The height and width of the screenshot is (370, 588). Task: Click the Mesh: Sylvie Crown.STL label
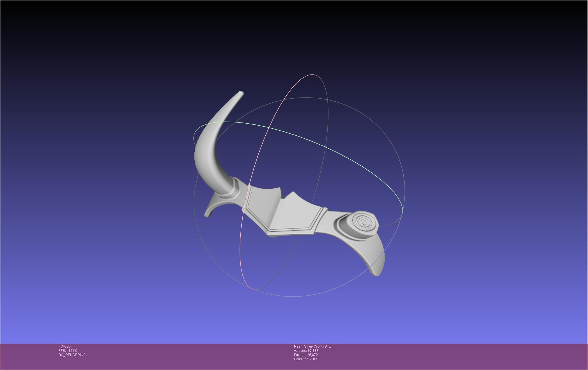(312, 346)
